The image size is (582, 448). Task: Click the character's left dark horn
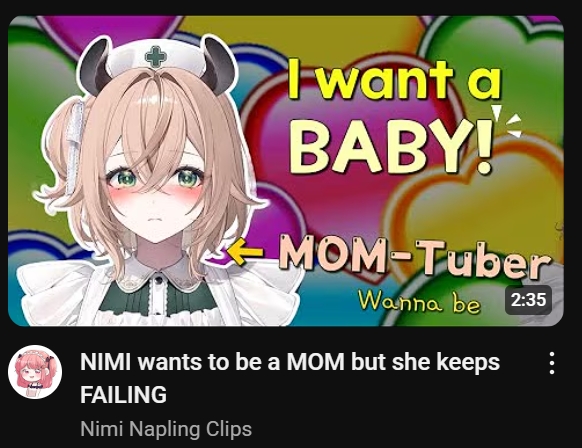coord(96,67)
